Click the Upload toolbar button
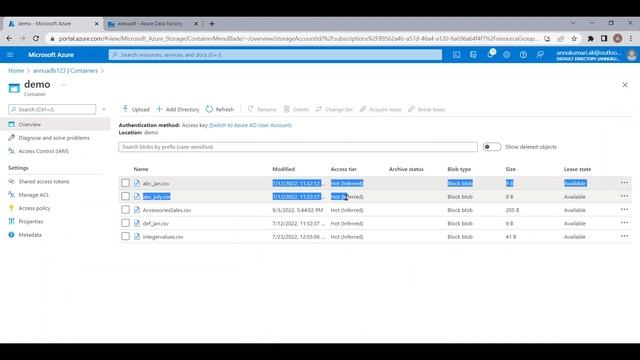The image size is (640, 360). tap(136, 109)
